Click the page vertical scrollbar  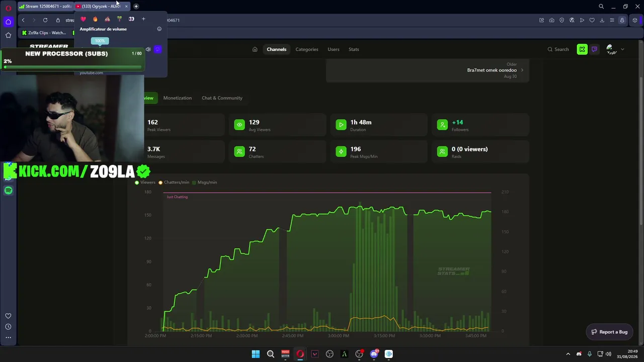point(641,151)
